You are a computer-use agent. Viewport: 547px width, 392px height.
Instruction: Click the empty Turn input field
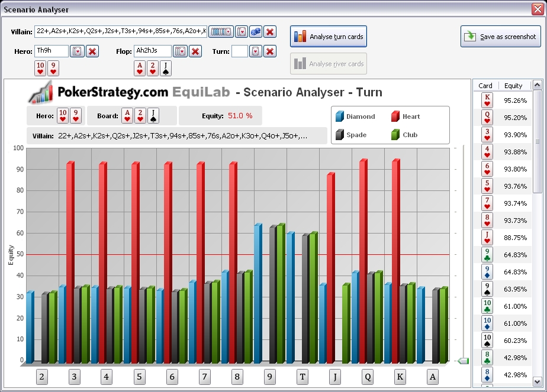pos(239,51)
